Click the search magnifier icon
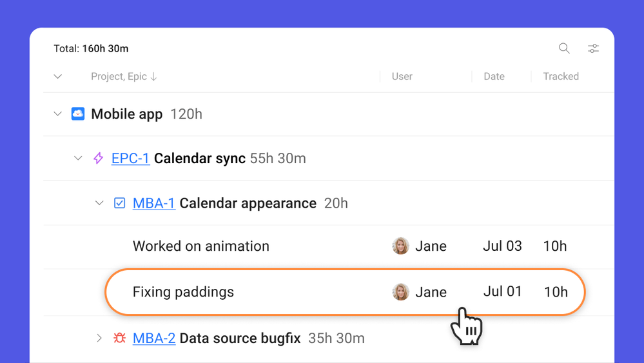Screen dimensions: 644x363 click(564, 48)
